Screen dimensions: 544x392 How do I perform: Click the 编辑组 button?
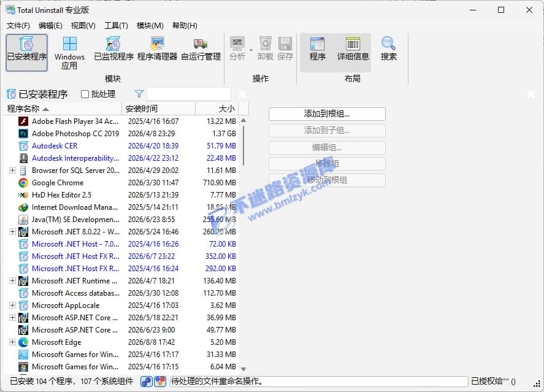click(327, 147)
